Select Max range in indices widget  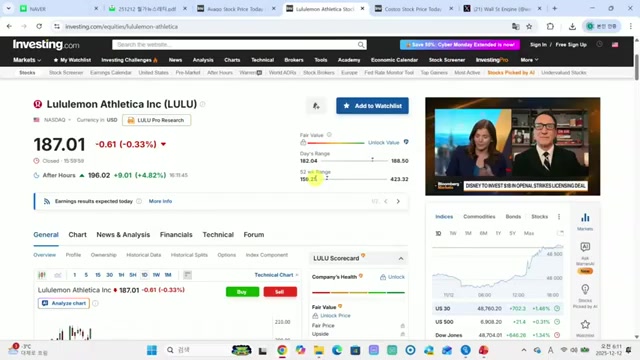[529, 233]
